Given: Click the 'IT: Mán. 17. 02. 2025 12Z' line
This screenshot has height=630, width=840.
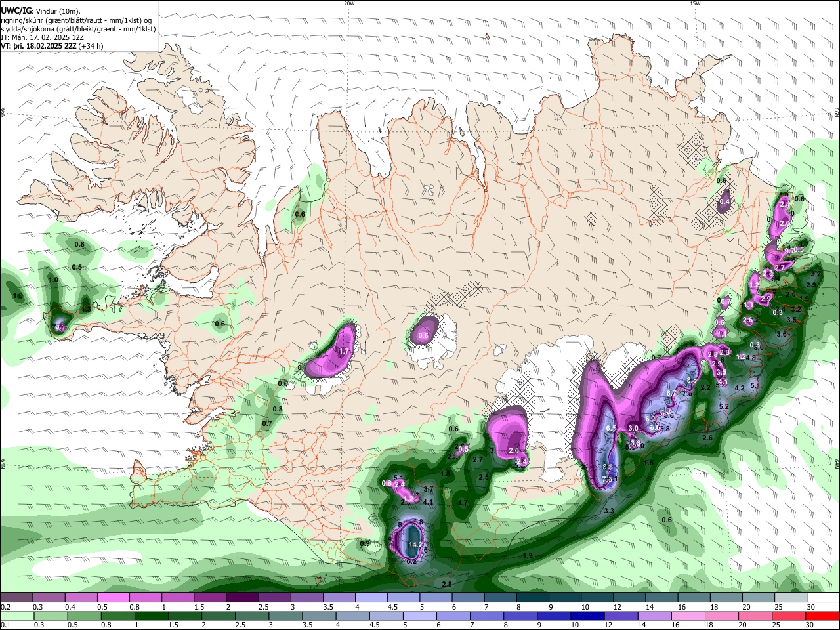Looking at the screenshot, I should (42, 37).
